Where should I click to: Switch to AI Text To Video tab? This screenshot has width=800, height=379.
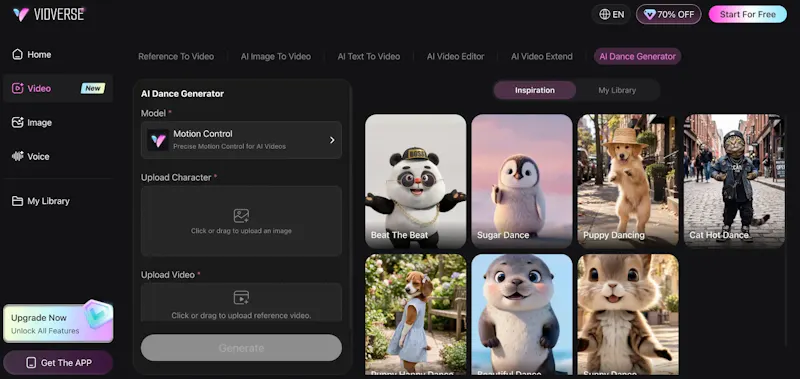tap(369, 57)
